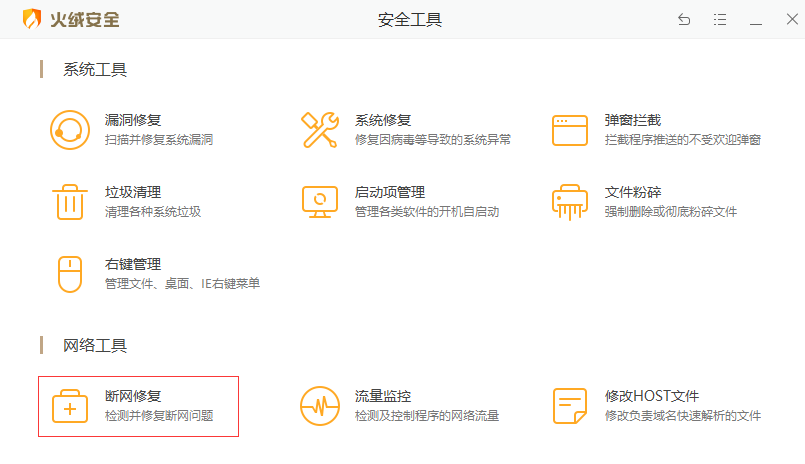Image resolution: width=805 pixels, height=464 pixels.
Task: Click the 安全工具 window title
Action: click(x=410, y=20)
